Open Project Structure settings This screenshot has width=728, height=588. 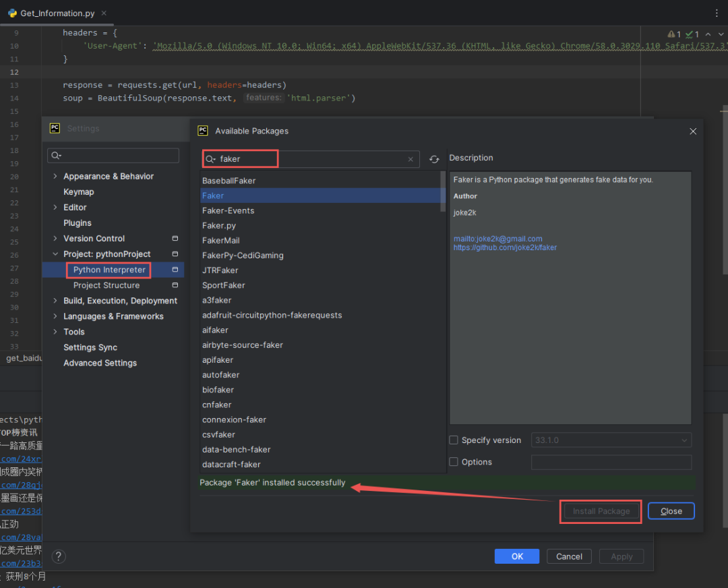(107, 285)
